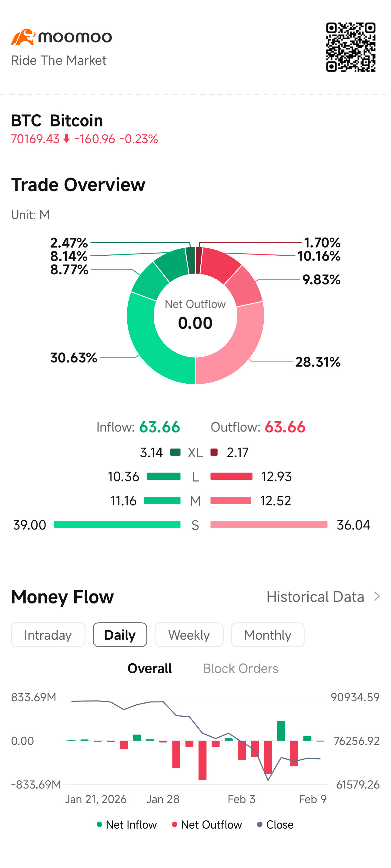
Task: Open the Historical Data link
Action: pyautogui.click(x=315, y=597)
